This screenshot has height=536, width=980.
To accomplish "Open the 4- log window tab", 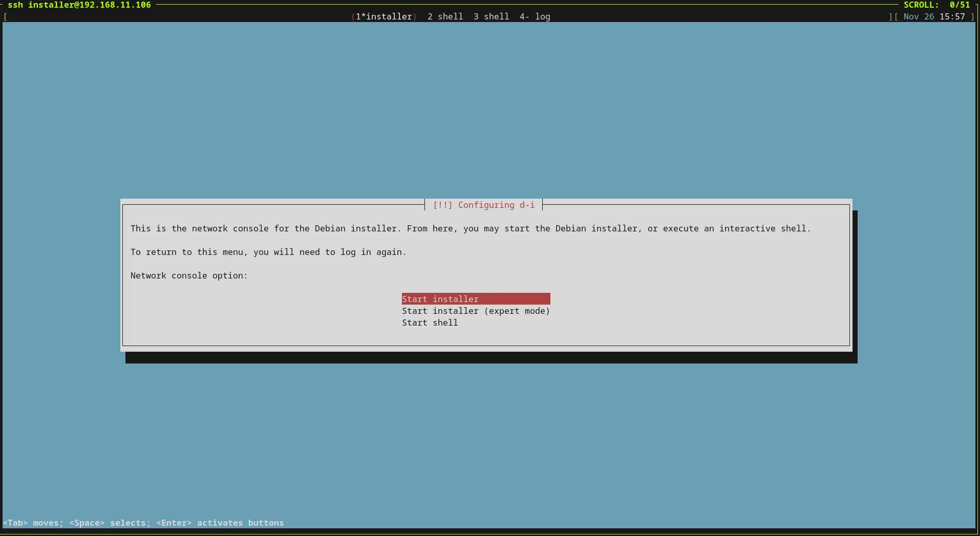I will pos(535,16).
